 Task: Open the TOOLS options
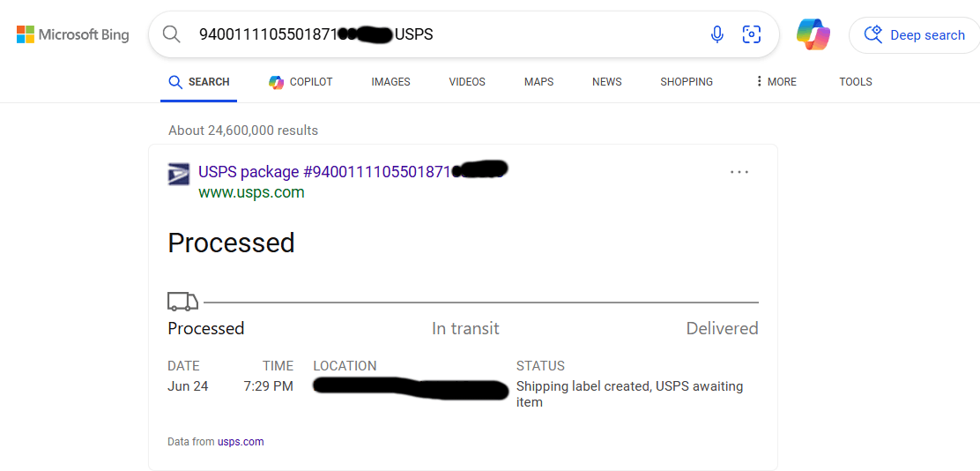pyautogui.click(x=856, y=81)
